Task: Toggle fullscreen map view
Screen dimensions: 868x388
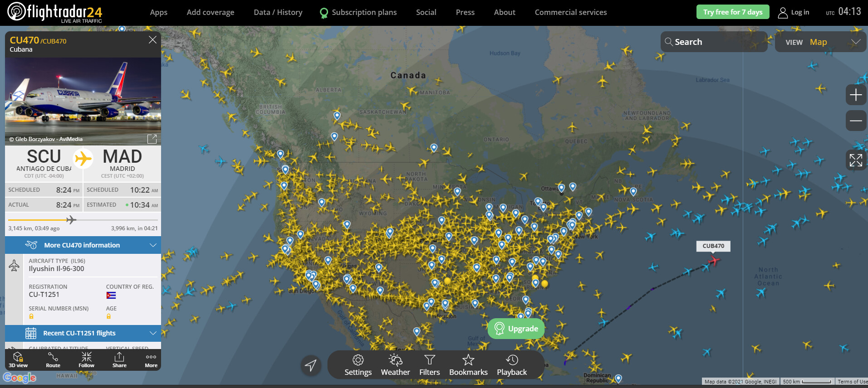Action: pos(856,160)
